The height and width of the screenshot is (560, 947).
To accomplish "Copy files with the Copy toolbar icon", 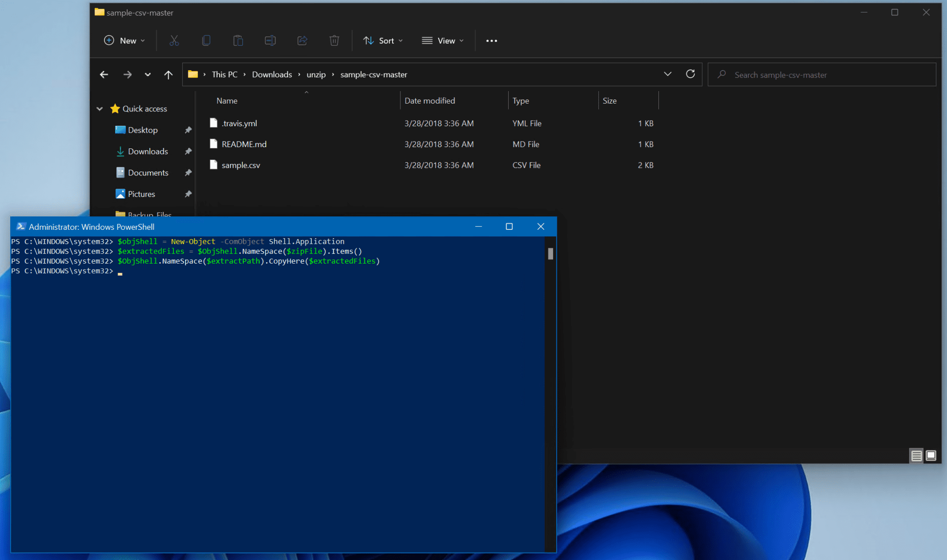I will (206, 41).
